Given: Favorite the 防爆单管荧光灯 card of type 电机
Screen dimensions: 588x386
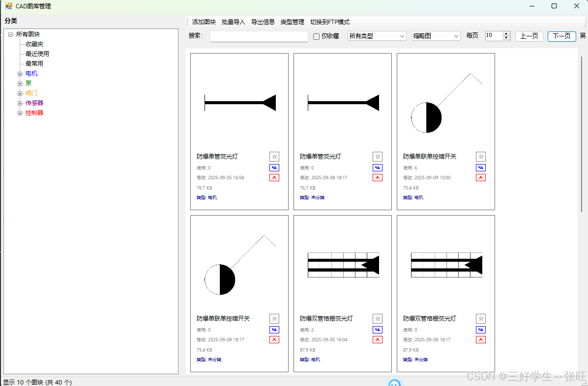Looking at the screenshot, I should tap(274, 157).
